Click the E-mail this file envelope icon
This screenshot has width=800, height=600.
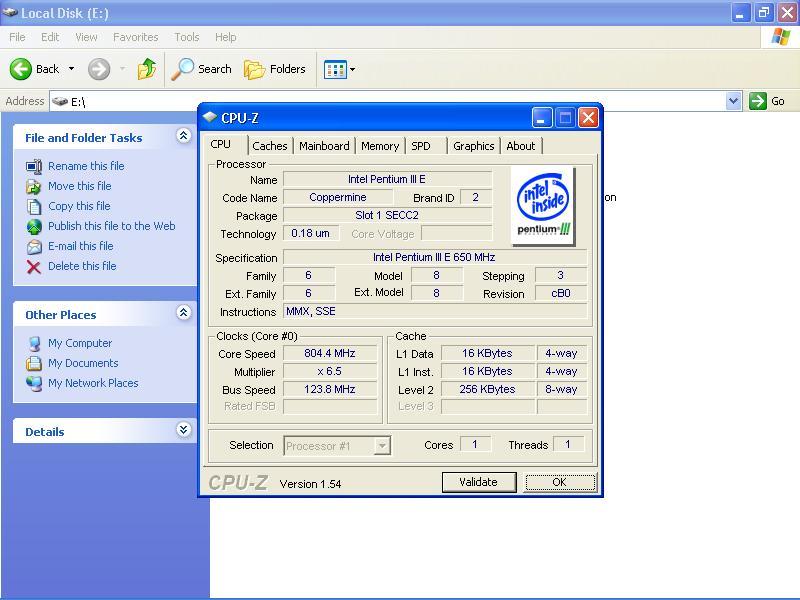[x=34, y=247]
